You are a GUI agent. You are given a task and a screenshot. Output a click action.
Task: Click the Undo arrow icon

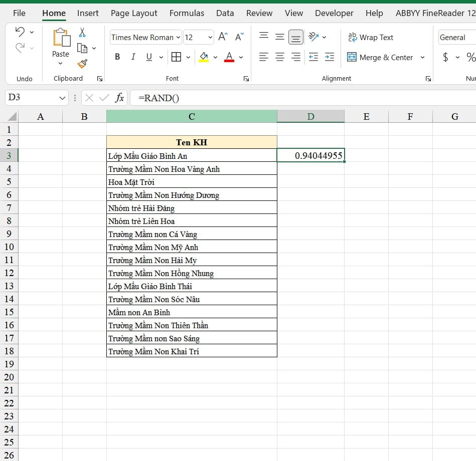click(x=20, y=32)
